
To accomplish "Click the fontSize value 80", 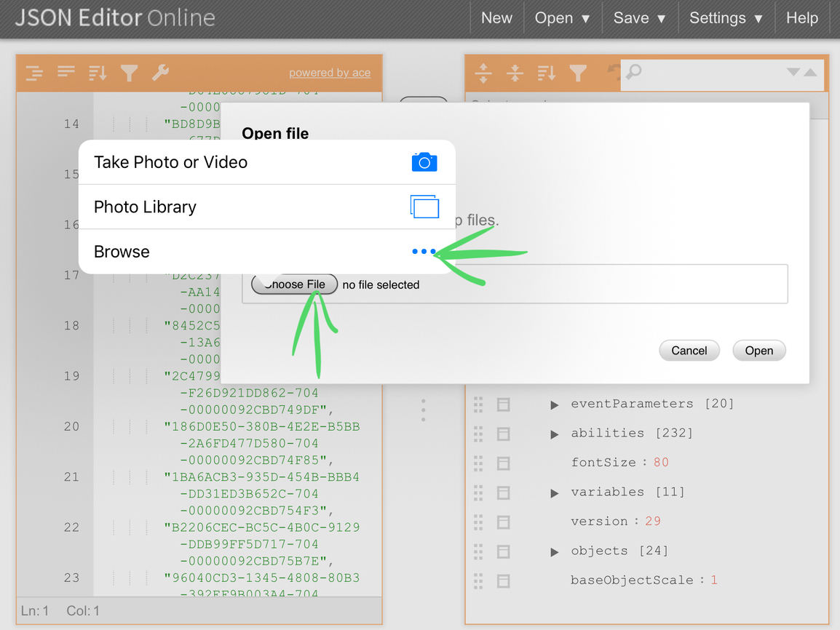I will point(661,463).
